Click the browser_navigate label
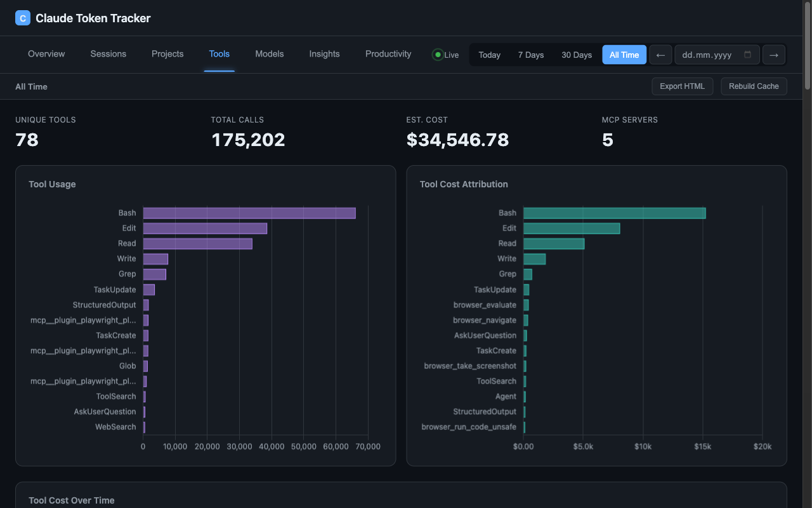 pyautogui.click(x=485, y=320)
